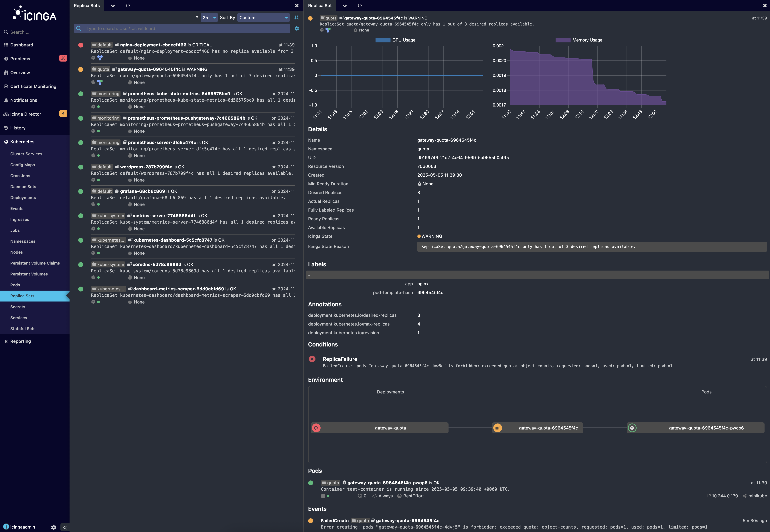The height and width of the screenshot is (532, 770).
Task: Select Pods submenu item
Action: point(15,285)
